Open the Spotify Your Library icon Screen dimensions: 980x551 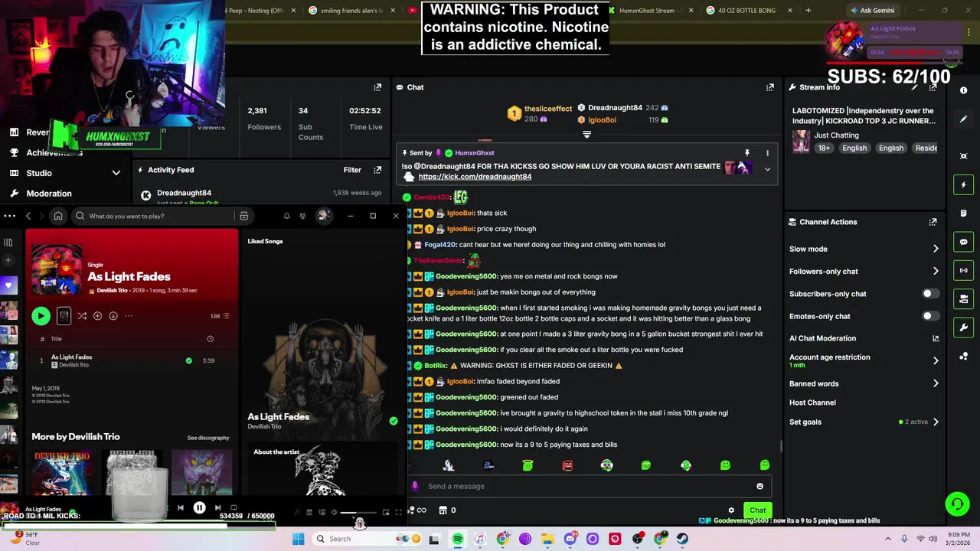(x=8, y=243)
